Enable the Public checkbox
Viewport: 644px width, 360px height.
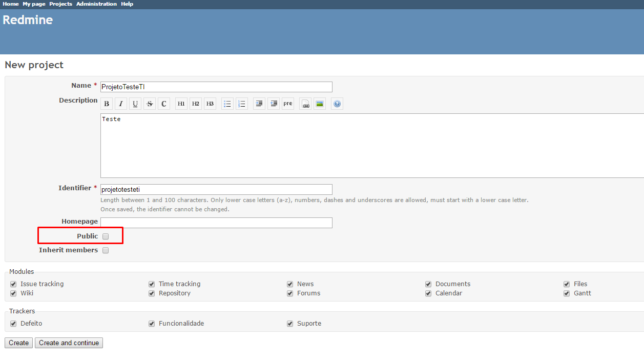106,236
